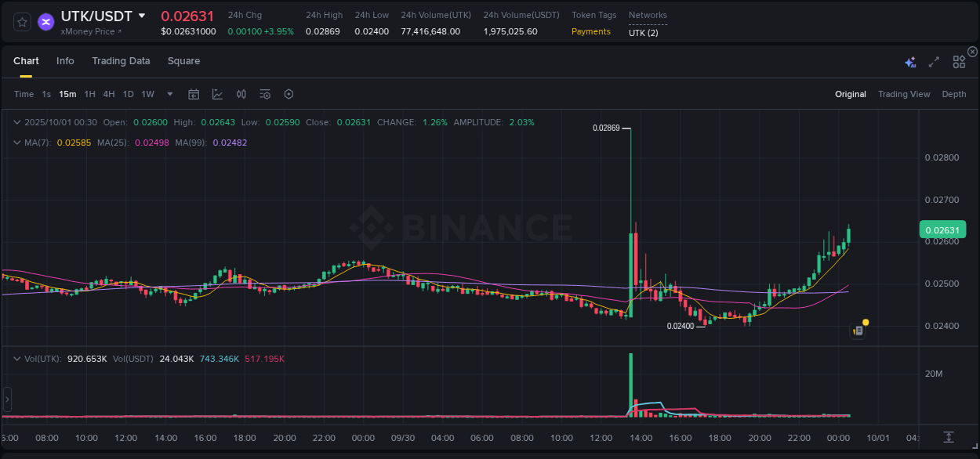Collapse the Volume panel chevron
Screen dimensions: 980x459
point(17,358)
